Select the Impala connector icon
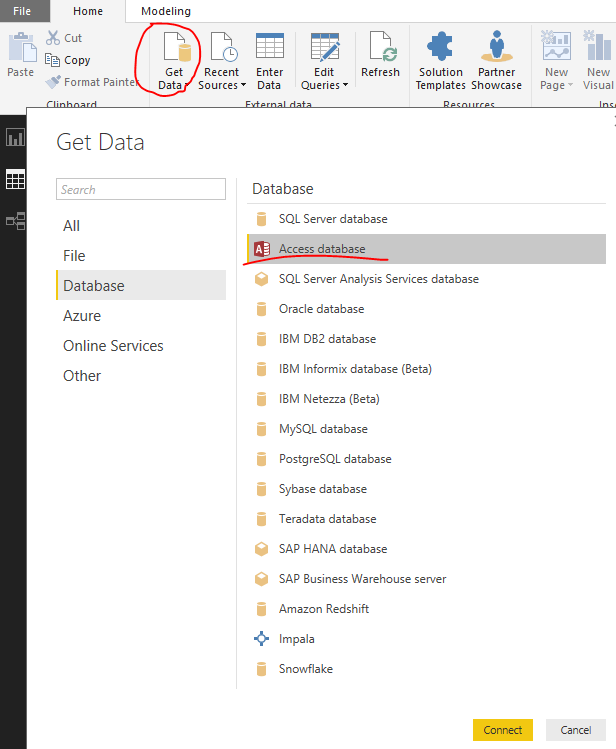This screenshot has width=616, height=749. coord(261,639)
